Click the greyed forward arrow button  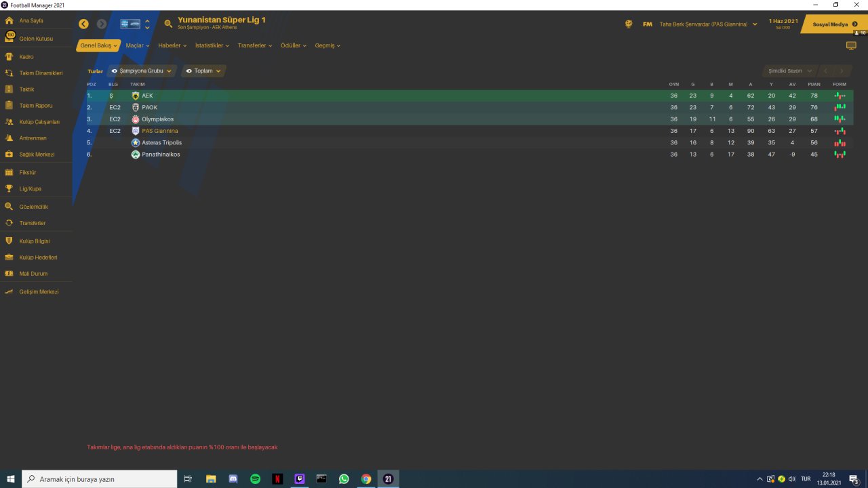click(x=102, y=24)
